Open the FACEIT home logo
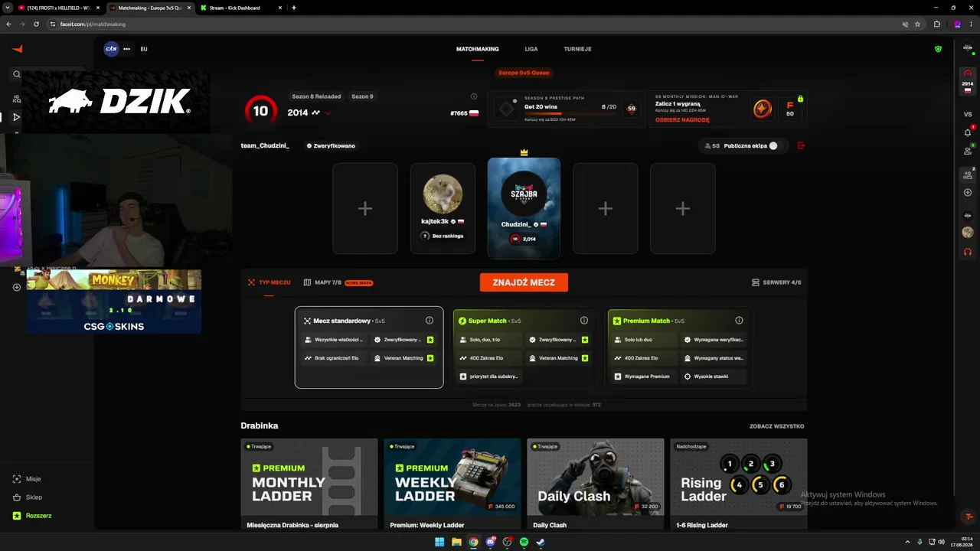980x551 pixels. pos(17,49)
